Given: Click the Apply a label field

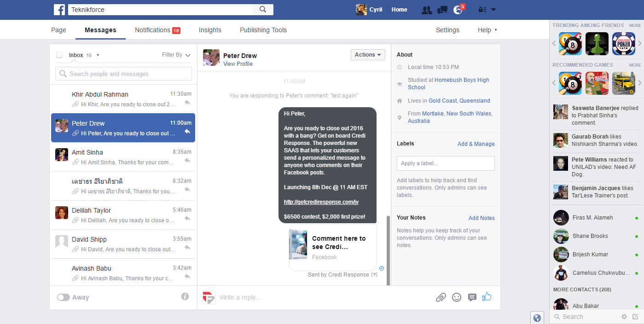Looking at the screenshot, I should (446, 163).
